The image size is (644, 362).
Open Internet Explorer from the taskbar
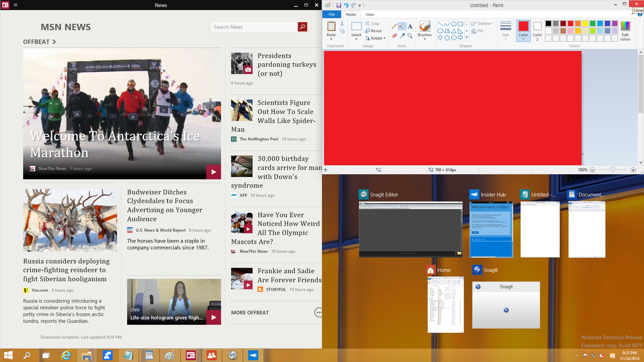67,355
